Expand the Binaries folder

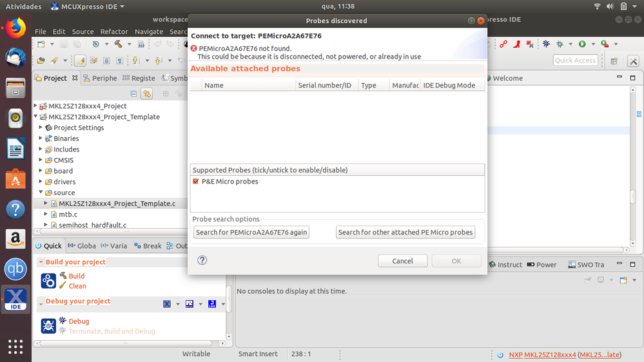[41, 138]
